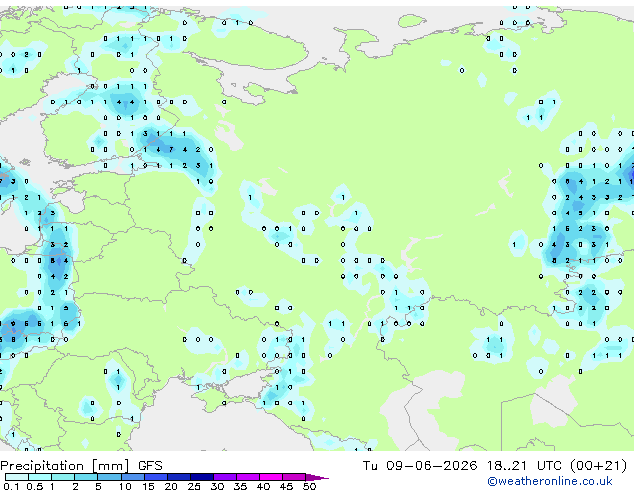This screenshot has width=634, height=490.
Task: Click the '50' legend scale label
Action: click(309, 486)
